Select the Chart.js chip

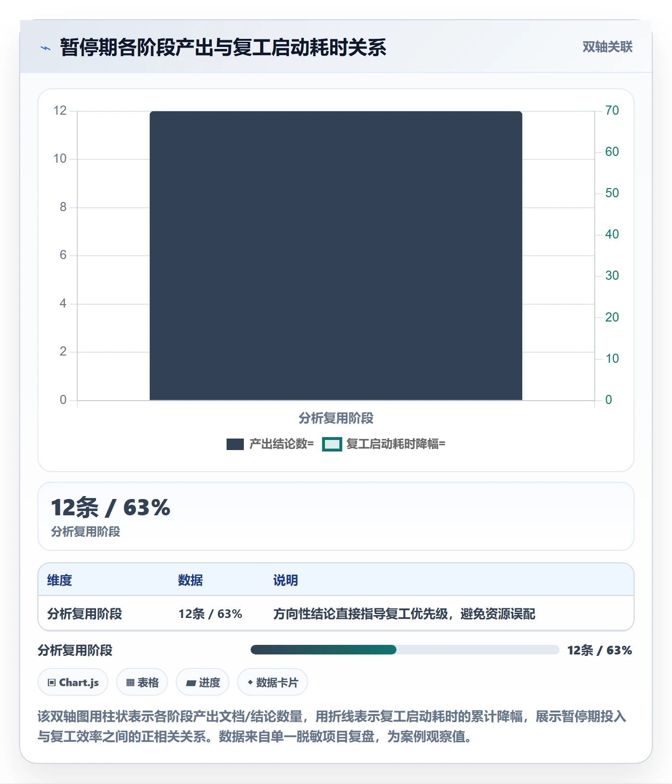[73, 682]
